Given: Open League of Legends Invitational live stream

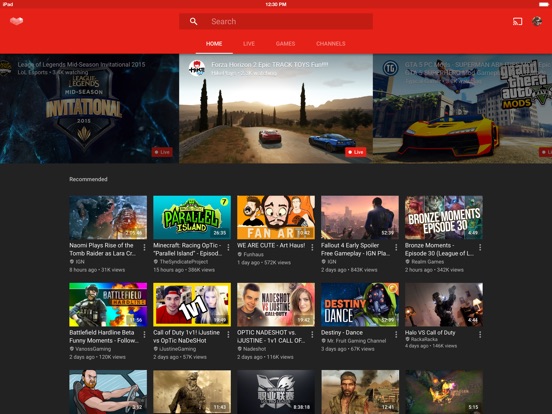Looking at the screenshot, I should 89,109.
